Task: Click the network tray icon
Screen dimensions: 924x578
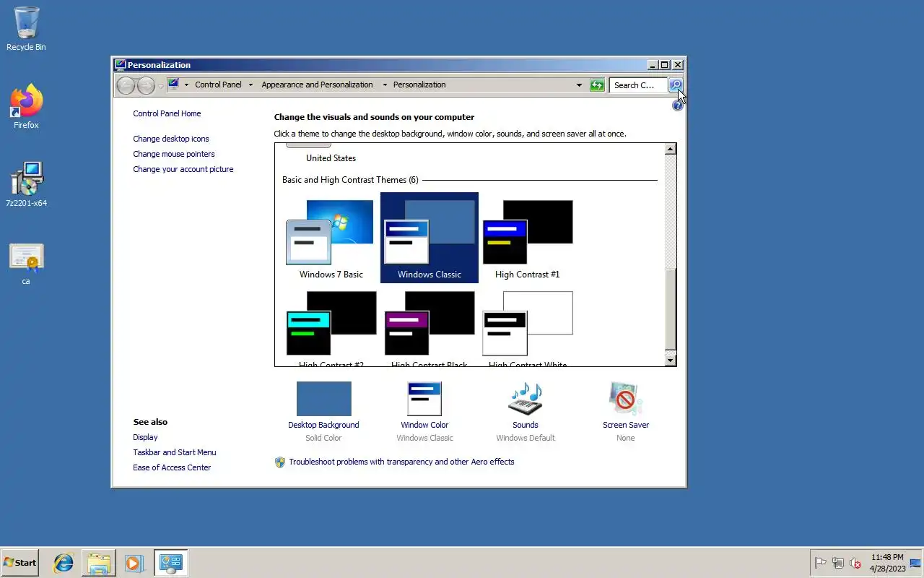Action: click(x=838, y=563)
